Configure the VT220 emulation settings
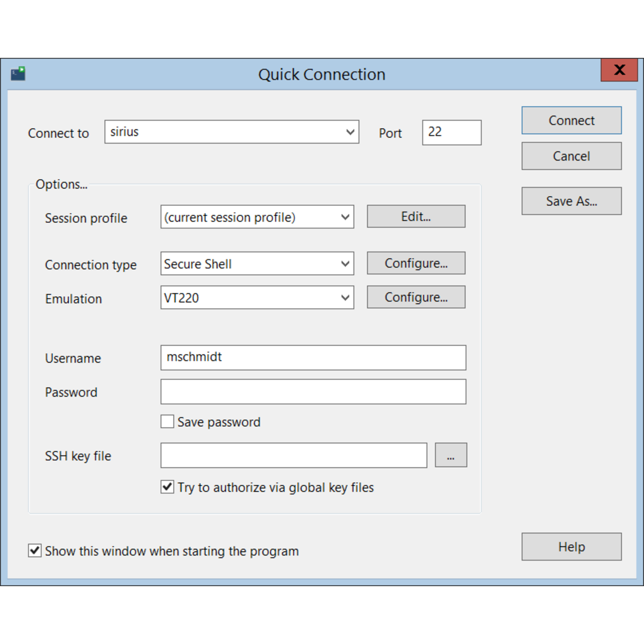Image resolution: width=644 pixels, height=644 pixels. 416,297
